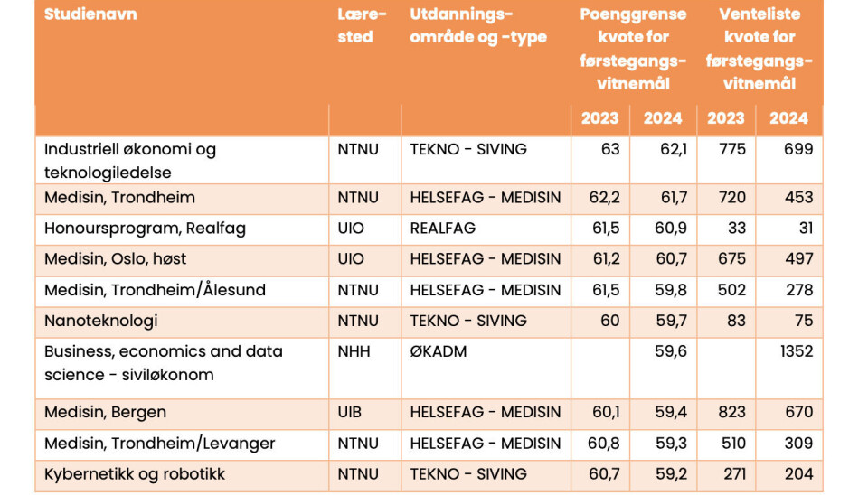Select the Medisin, Trondheim study name
868x495 pixels.
click(x=120, y=198)
